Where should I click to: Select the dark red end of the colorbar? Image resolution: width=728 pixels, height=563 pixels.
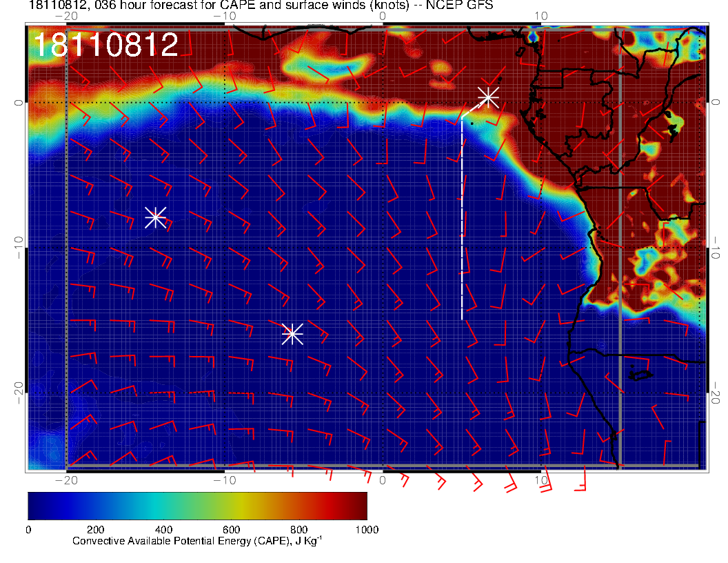coord(358,505)
